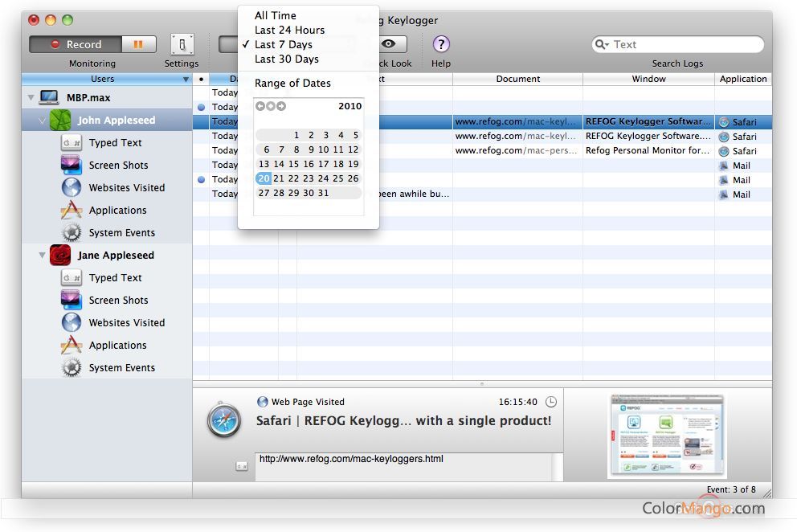Screen dimensions: 797x532
Task: Pick day 15 in the calendar
Action: [x=294, y=164]
